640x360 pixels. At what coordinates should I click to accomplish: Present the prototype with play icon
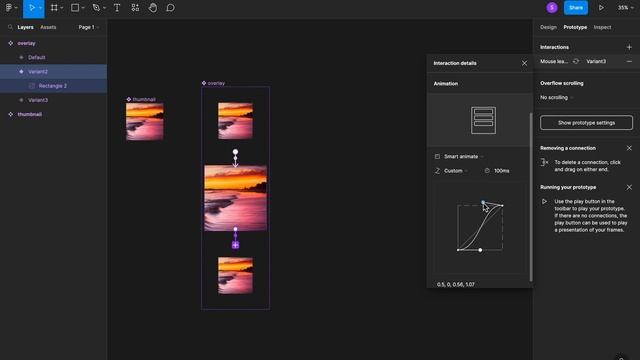(x=601, y=8)
